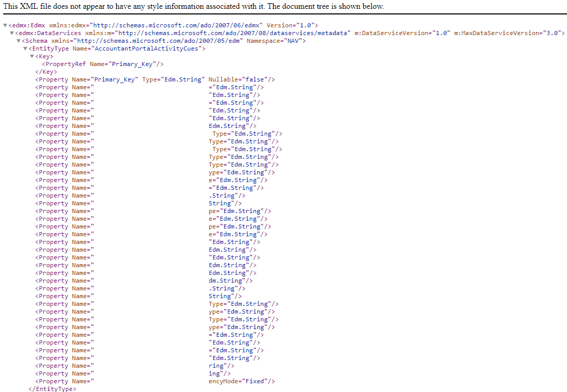Viewport: 567px width, 392px height.
Task: Click the row ending with ring"/>
Action: tap(134, 366)
